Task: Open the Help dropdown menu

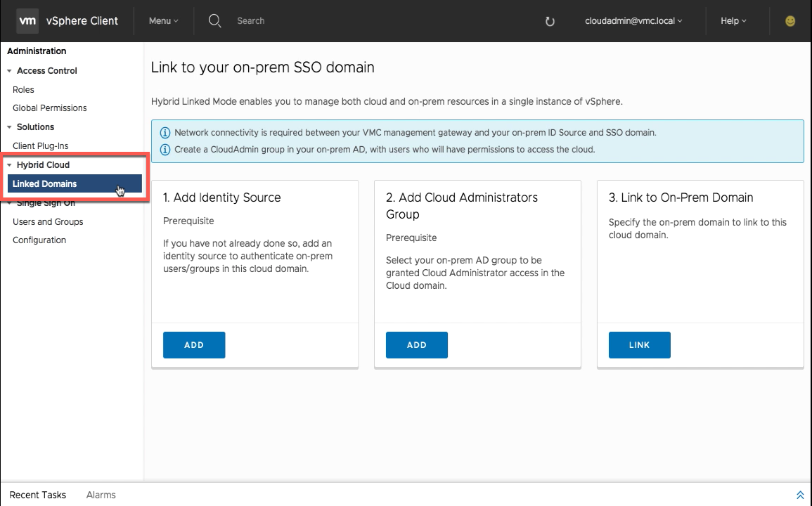Action: pos(733,21)
